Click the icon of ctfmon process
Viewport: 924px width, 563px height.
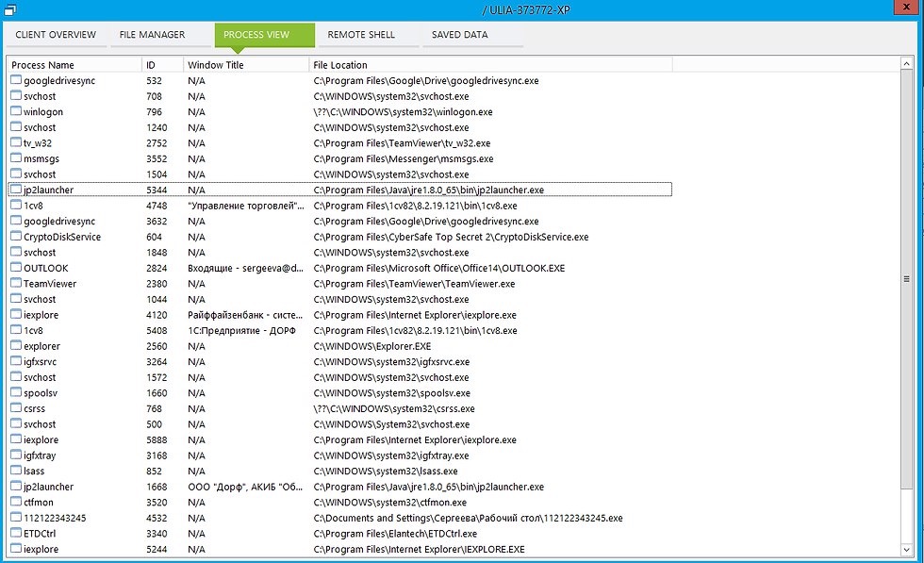pos(16,503)
